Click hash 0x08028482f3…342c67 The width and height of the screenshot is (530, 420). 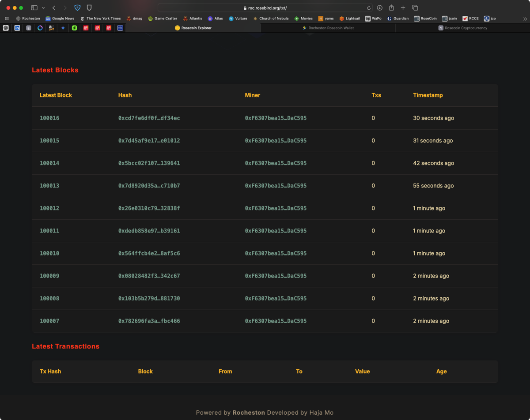click(149, 276)
